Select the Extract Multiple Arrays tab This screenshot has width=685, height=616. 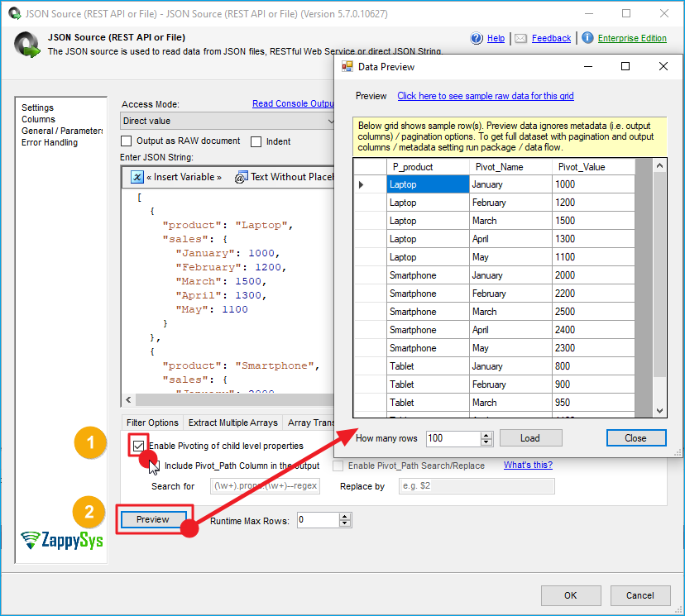(232, 423)
